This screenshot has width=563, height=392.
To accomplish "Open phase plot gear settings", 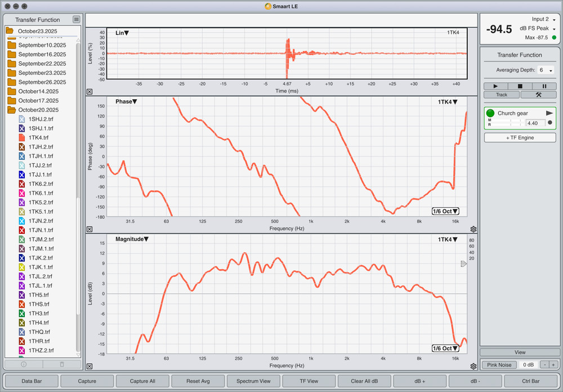I will point(473,229).
